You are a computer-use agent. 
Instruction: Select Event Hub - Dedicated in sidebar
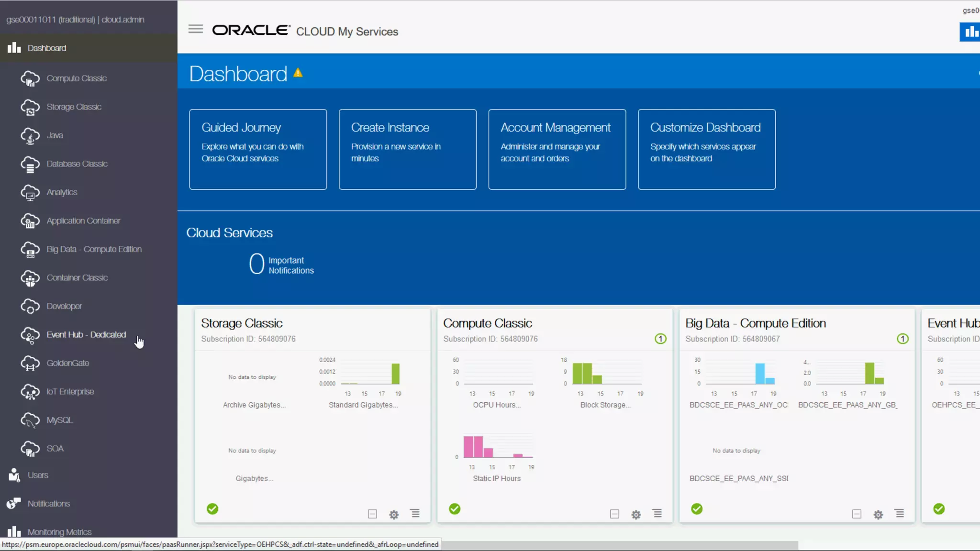[x=86, y=335]
